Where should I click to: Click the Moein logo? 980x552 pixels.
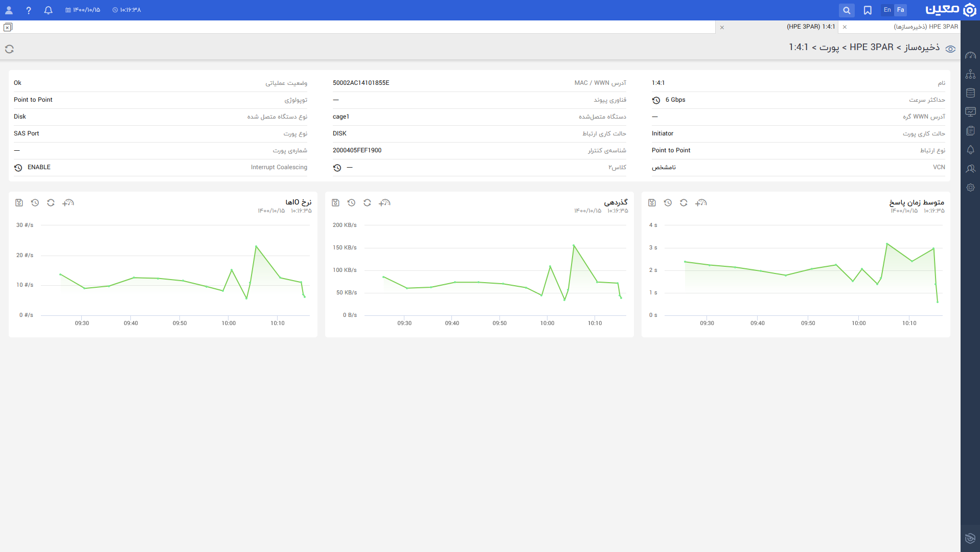point(951,10)
